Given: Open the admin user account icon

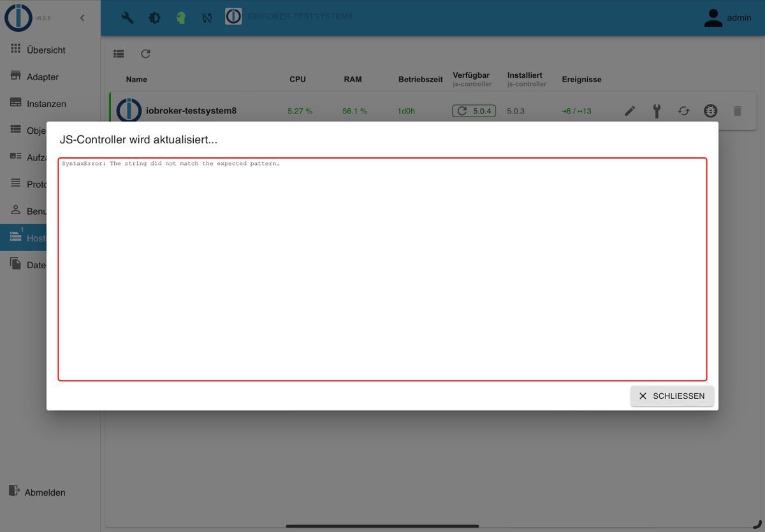Looking at the screenshot, I should tap(713, 18).
